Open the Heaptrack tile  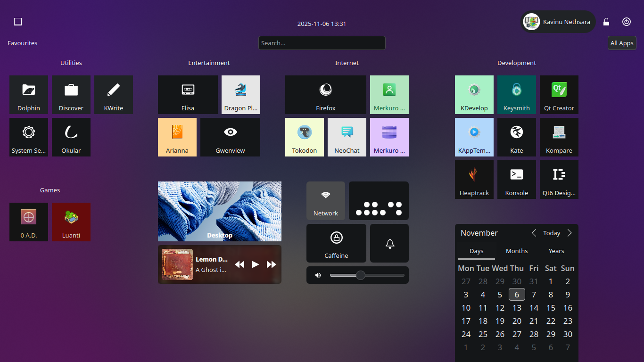474,179
